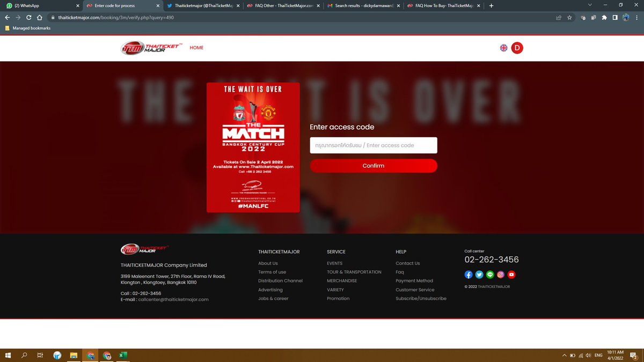Open Jobs & career footer link
Image resolution: width=644 pixels, height=362 pixels.
coord(273,298)
